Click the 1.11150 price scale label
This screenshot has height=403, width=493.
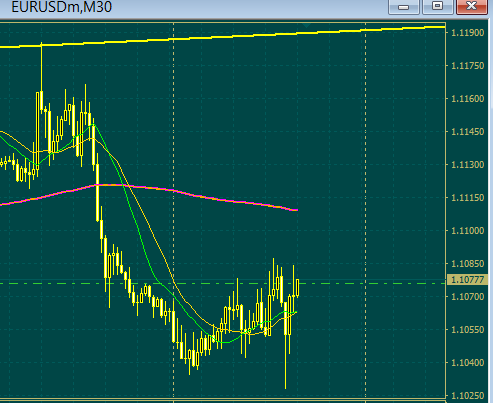point(467,198)
